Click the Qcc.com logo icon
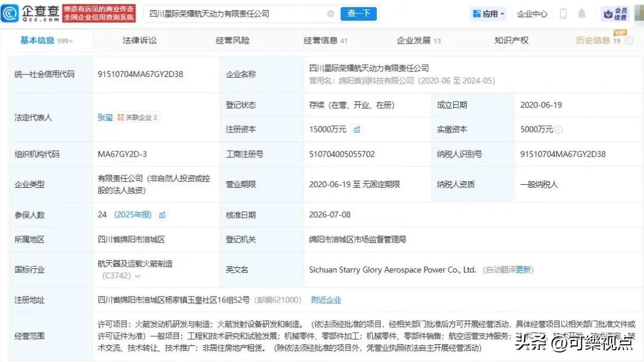The image size is (644, 362). pos(10,13)
